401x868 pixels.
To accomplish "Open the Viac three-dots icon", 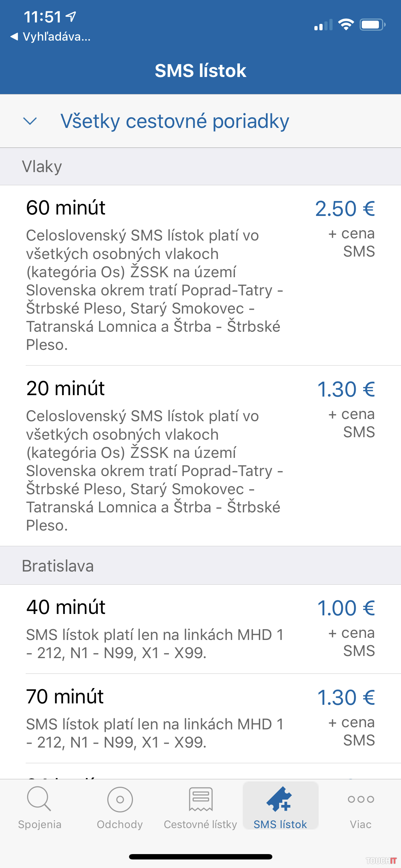I will (361, 799).
